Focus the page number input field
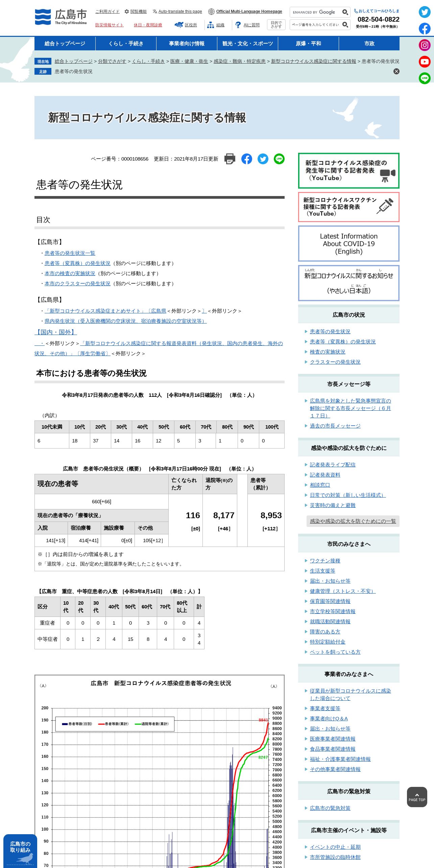The width and height of the screenshot is (434, 868). [315, 25]
